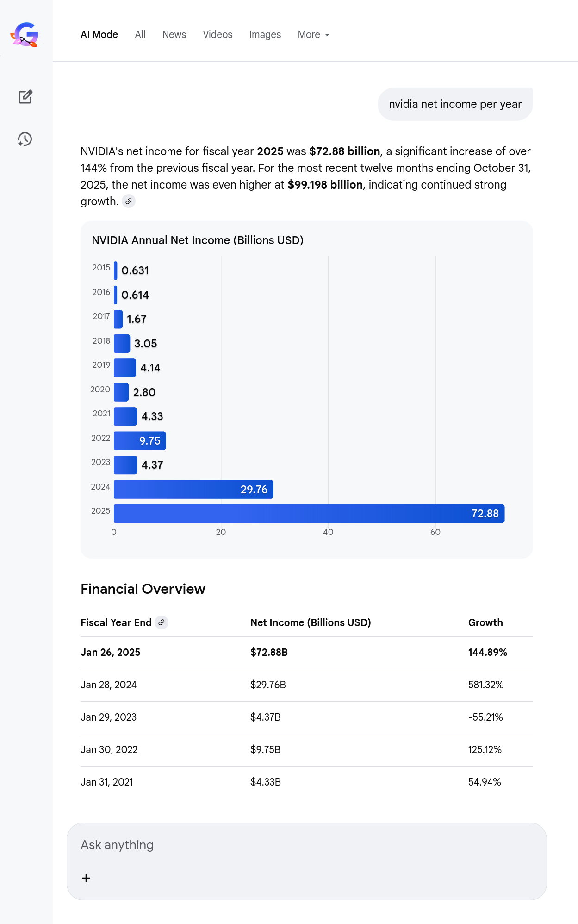Image resolution: width=578 pixels, height=924 pixels.
Task: Go to the News tab
Action: point(174,35)
